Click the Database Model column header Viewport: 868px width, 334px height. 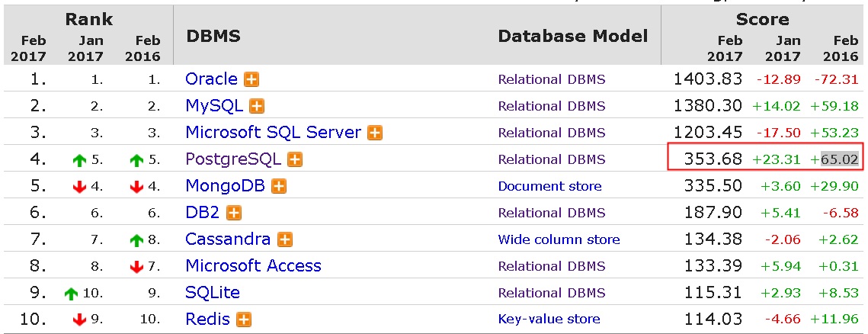(x=572, y=36)
